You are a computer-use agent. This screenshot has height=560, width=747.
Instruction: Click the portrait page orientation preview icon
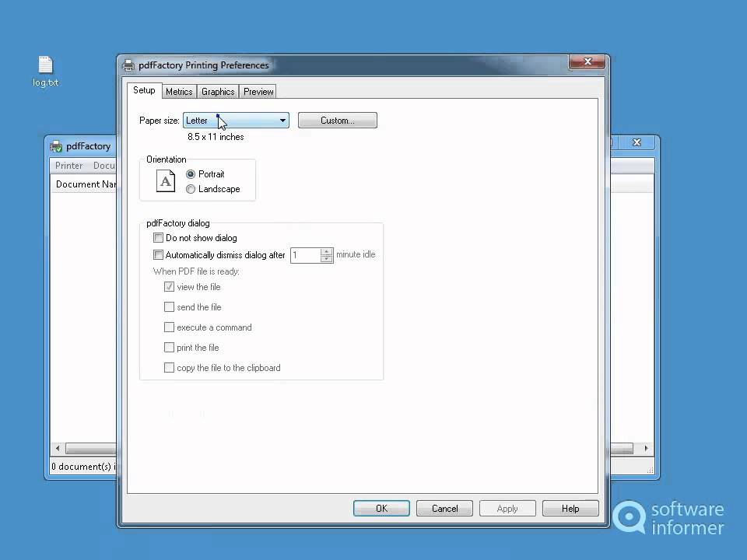pyautogui.click(x=165, y=181)
